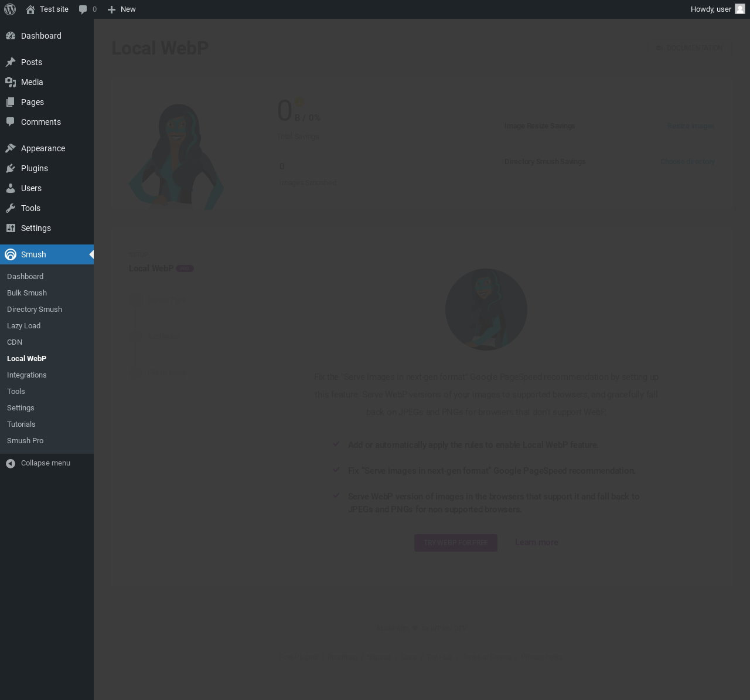Click the 'Image Resize Savings' label
This screenshot has height=700, width=750.
click(x=540, y=126)
